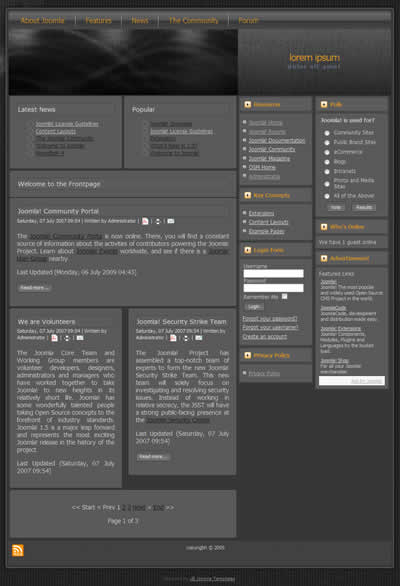
Task: Click the arrow icon beside Resources heading
Action: [247, 104]
